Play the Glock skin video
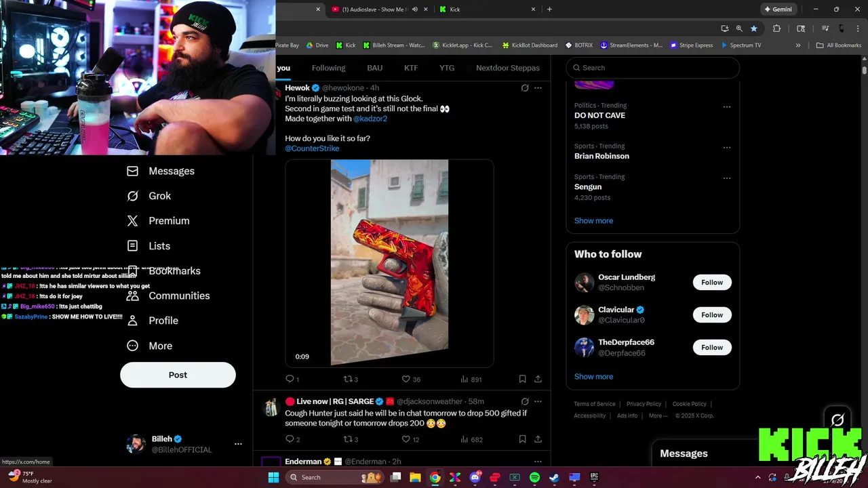 tap(389, 263)
